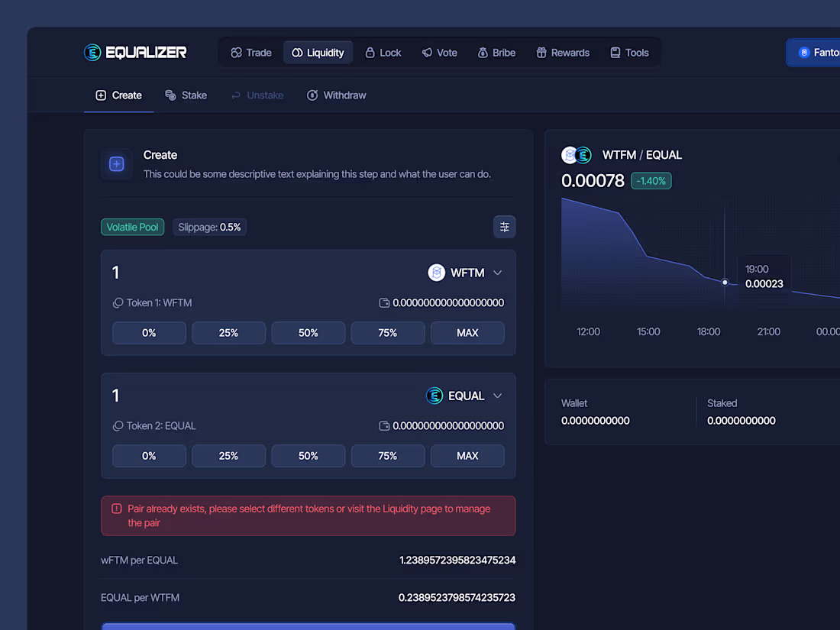Open the settings sliders icon near Slippage

[x=504, y=227]
